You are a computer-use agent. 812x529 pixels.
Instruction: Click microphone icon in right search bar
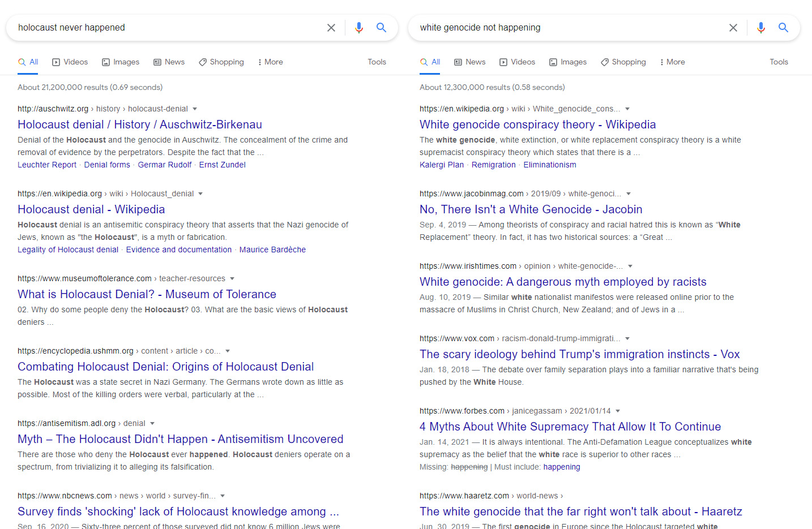(761, 28)
